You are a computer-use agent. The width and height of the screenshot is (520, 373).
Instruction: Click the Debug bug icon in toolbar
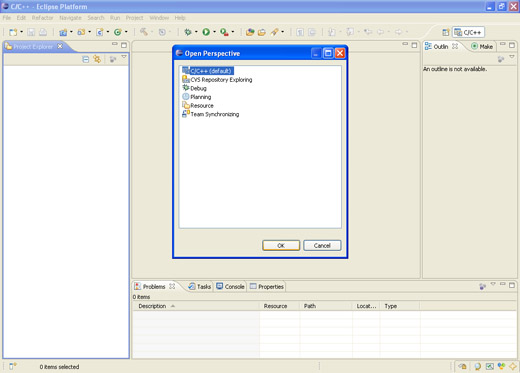(x=188, y=32)
